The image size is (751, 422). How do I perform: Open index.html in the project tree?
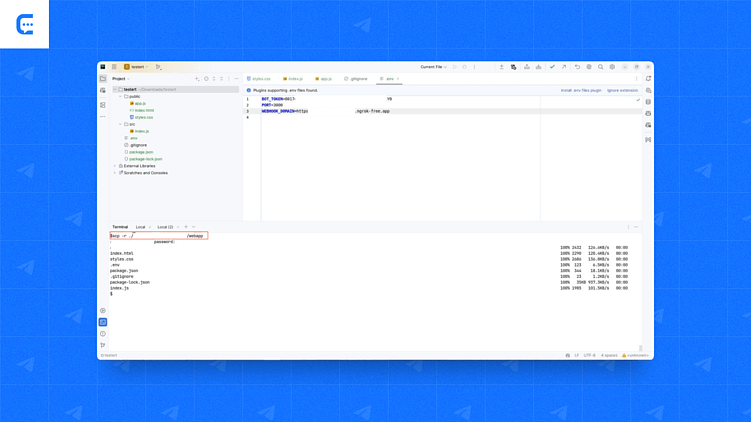pos(142,110)
